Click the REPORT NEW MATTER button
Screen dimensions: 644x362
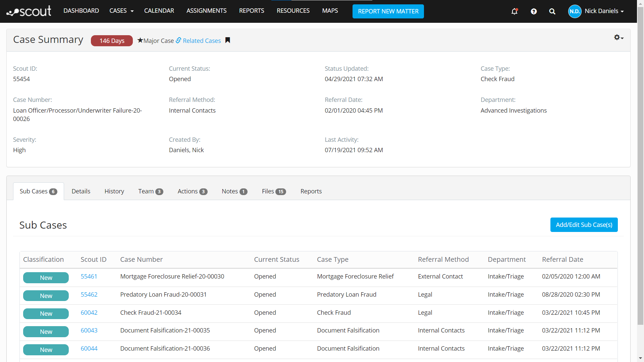(388, 11)
